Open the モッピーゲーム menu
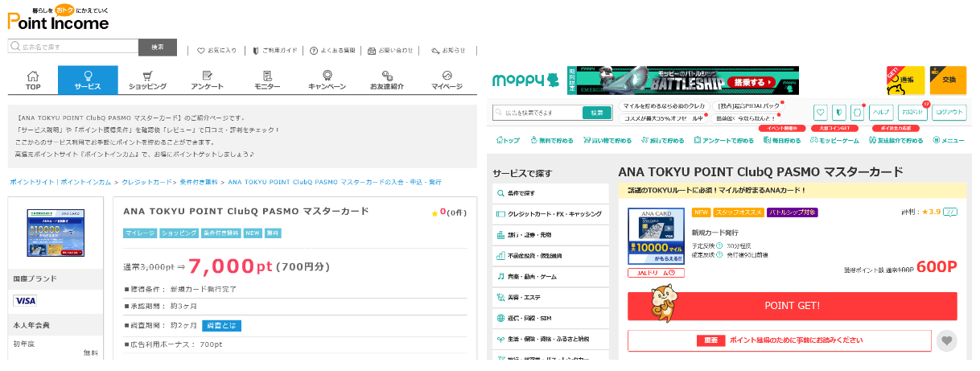The width and height of the screenshot is (980, 371). click(833, 141)
